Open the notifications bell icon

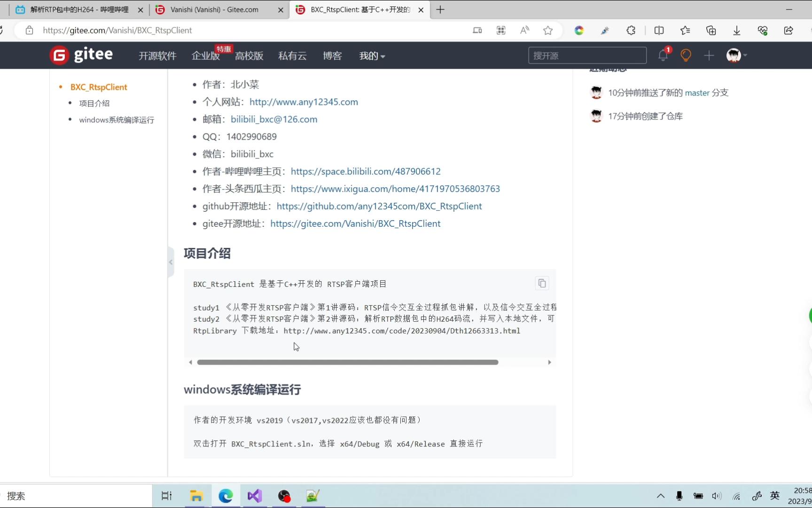pyautogui.click(x=663, y=56)
